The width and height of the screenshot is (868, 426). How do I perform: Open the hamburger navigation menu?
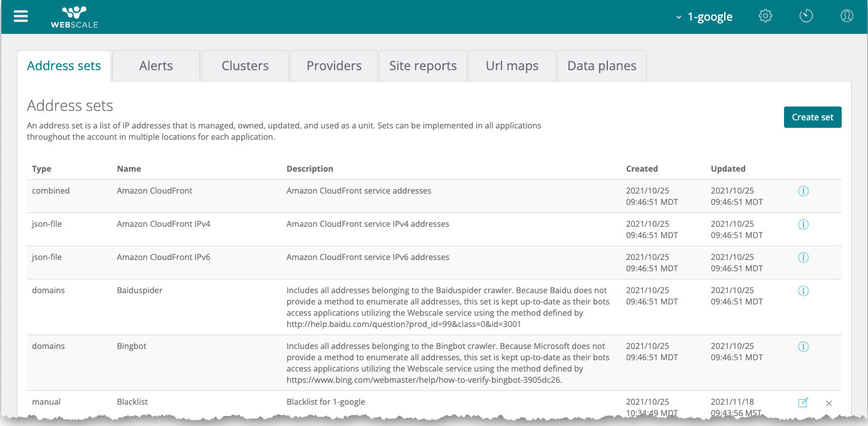[x=21, y=16]
